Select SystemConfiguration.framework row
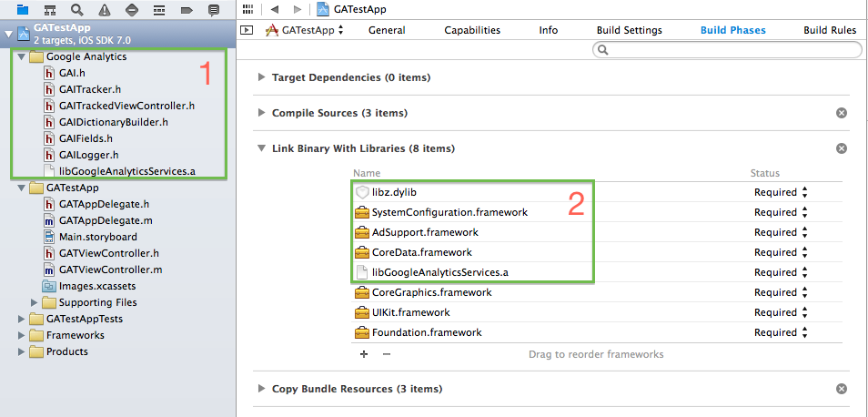 coord(597,212)
